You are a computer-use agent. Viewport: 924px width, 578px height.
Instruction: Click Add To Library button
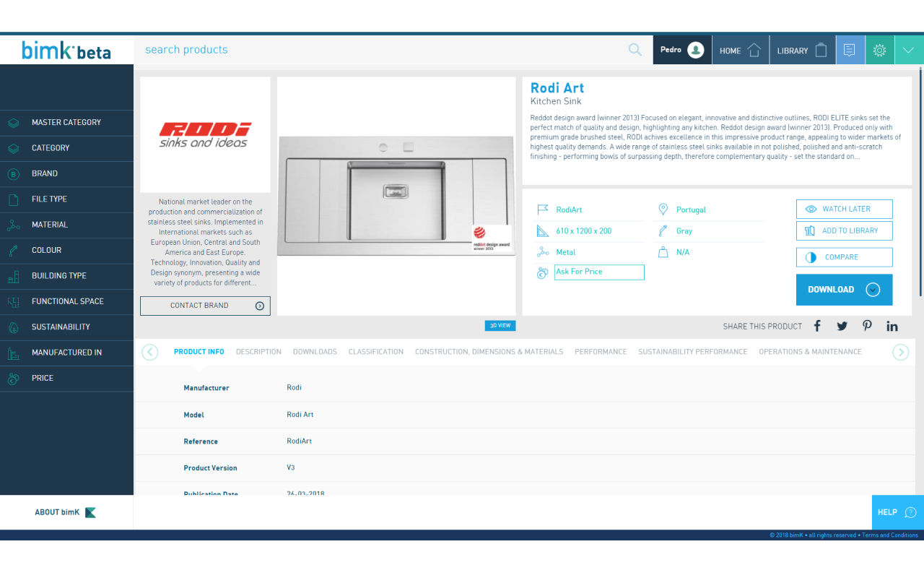click(844, 231)
